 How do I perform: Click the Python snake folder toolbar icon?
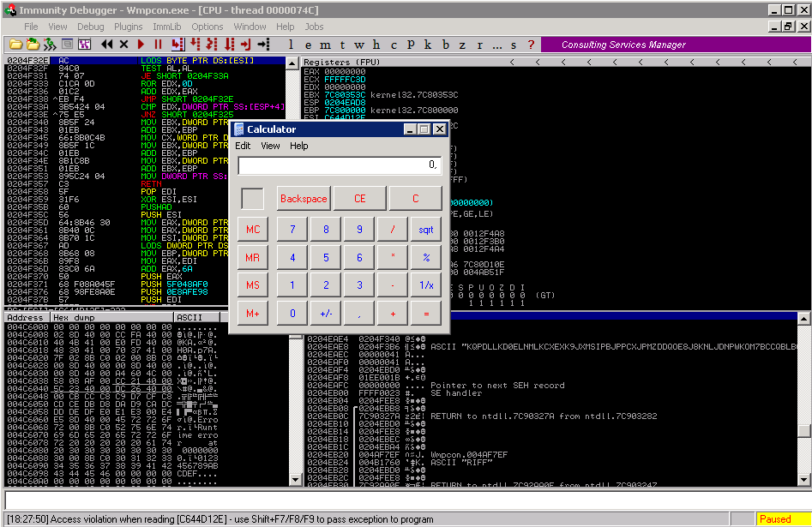[x=33, y=45]
